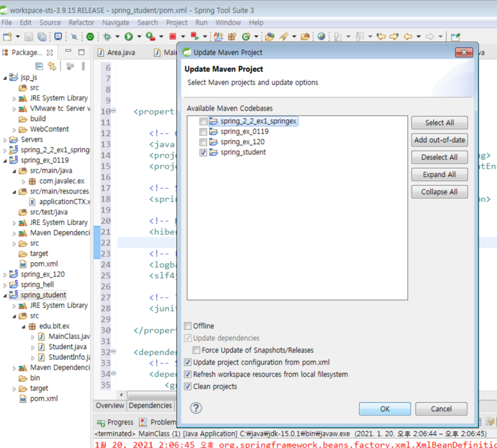The width and height of the screenshot is (497, 448).
Task: Minimize the Package Explorer view
Action: click(x=68, y=51)
